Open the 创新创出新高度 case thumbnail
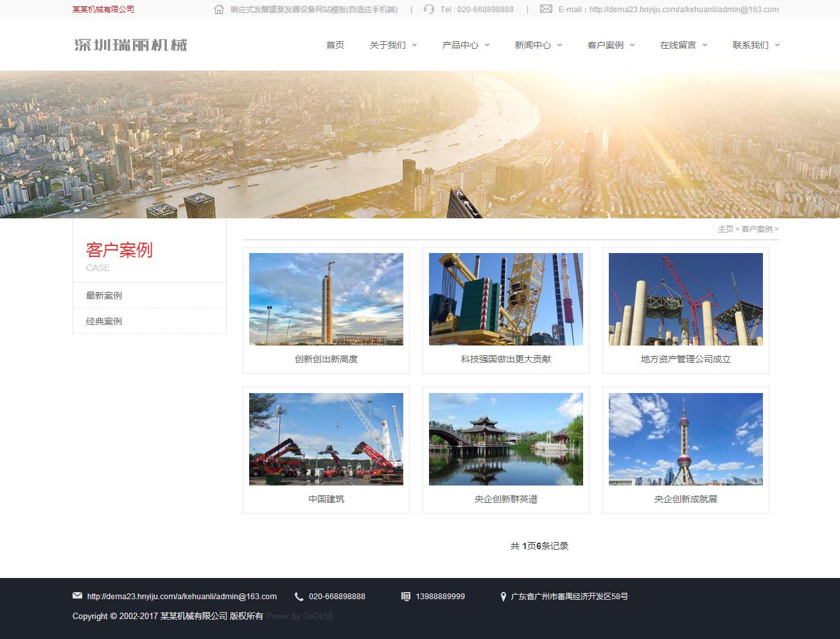 pyautogui.click(x=326, y=299)
